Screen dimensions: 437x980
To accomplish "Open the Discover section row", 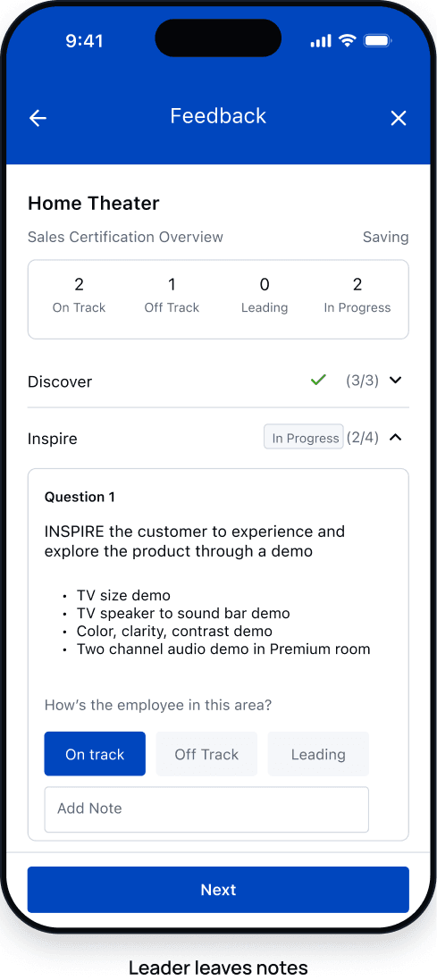I will point(218,381).
